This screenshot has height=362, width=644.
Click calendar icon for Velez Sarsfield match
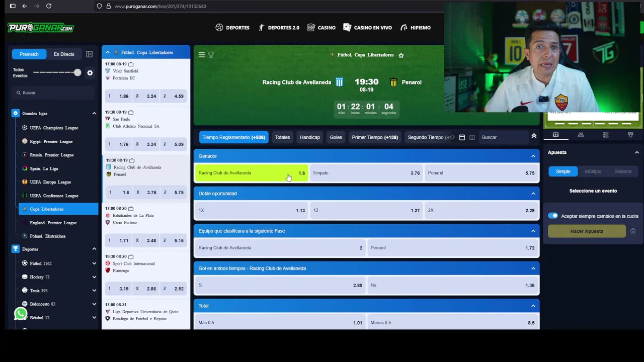click(x=131, y=64)
